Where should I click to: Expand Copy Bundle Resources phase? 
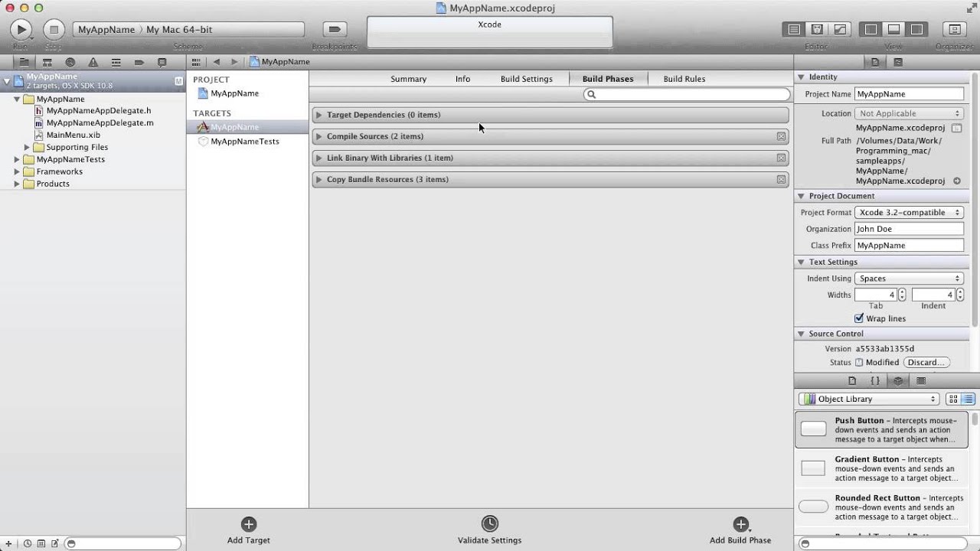[x=319, y=179]
